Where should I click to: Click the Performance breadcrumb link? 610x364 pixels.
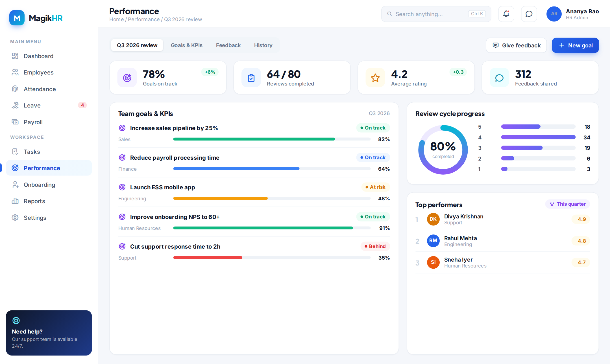144,19
